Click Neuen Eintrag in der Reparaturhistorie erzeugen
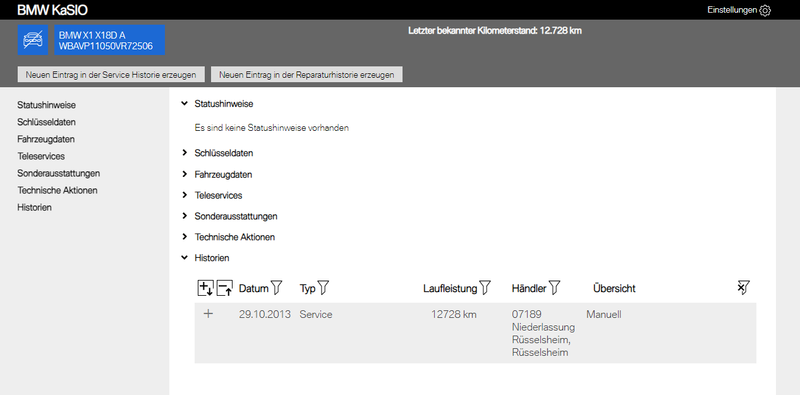 coord(307,75)
